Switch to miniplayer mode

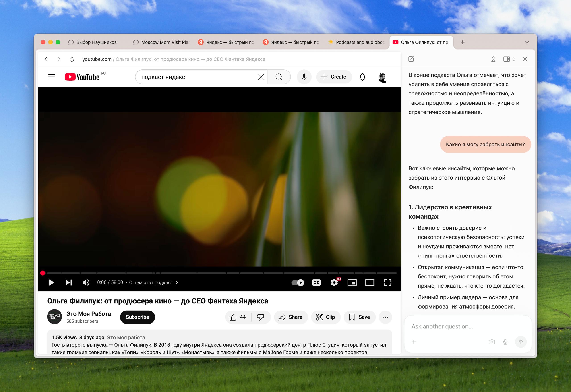pos(352,283)
